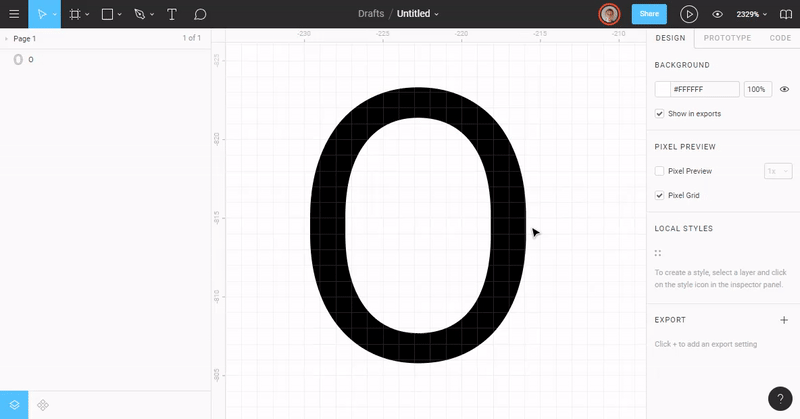Enable the Pixel Preview checkbox
The width and height of the screenshot is (800, 419).
[x=659, y=171]
